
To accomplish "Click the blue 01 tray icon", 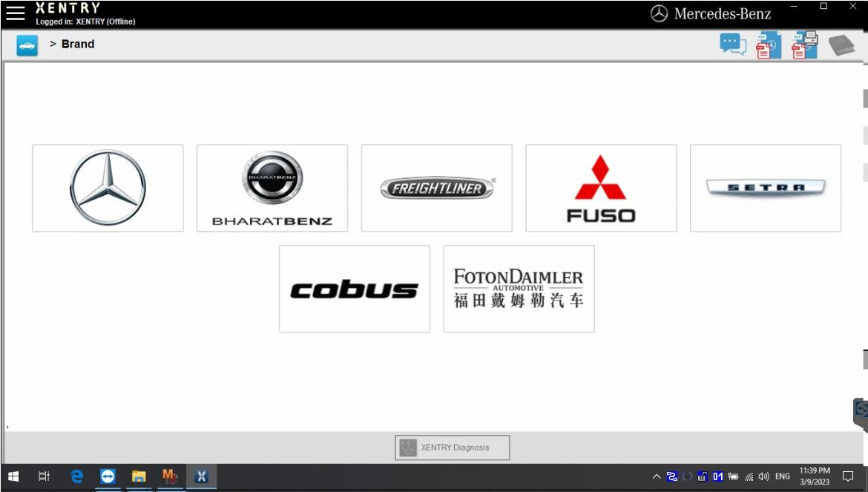I will click(x=718, y=476).
